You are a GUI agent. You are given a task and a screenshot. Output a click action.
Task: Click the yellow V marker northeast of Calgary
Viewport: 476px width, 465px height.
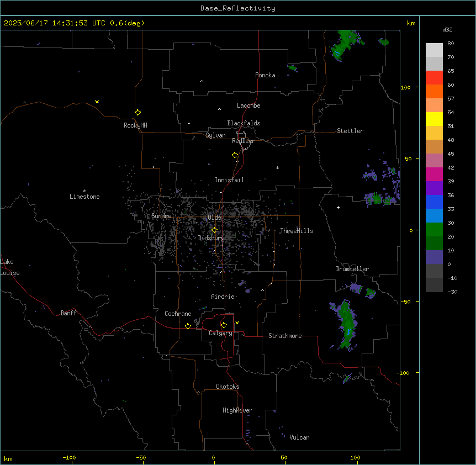[237, 323]
